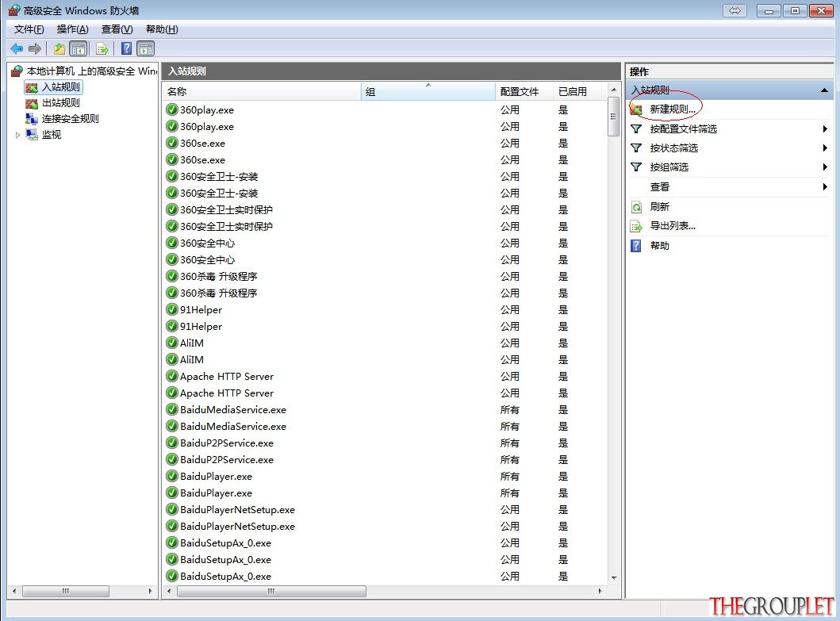Click the tree pane's scroll-right arrow
The width and height of the screenshot is (840, 621).
coord(150,591)
